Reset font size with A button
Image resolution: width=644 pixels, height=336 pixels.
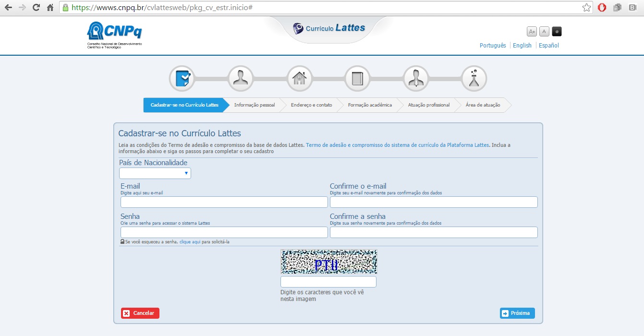pos(544,32)
